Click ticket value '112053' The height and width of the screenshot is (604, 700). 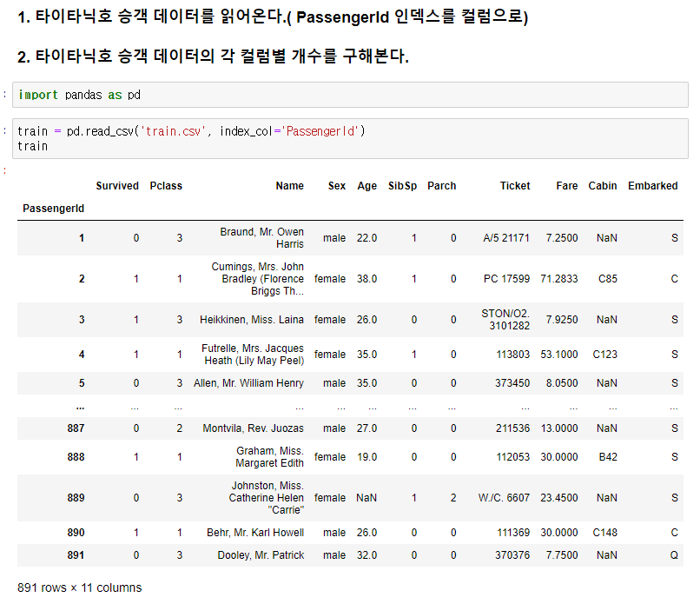(x=513, y=457)
